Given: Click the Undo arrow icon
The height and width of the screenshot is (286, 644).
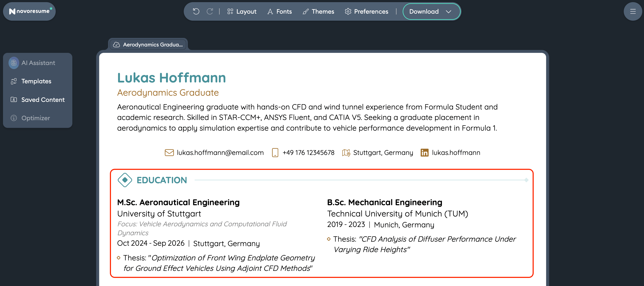Looking at the screenshot, I should click(196, 12).
